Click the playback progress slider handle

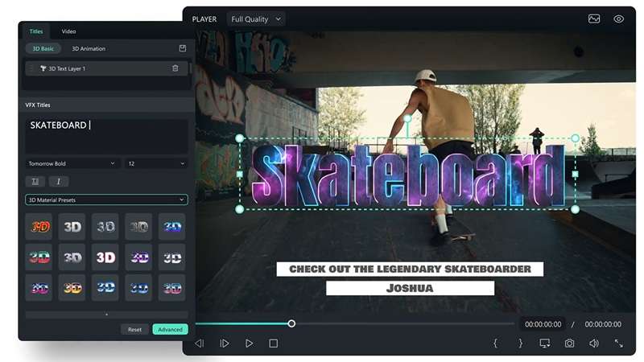tap(291, 324)
